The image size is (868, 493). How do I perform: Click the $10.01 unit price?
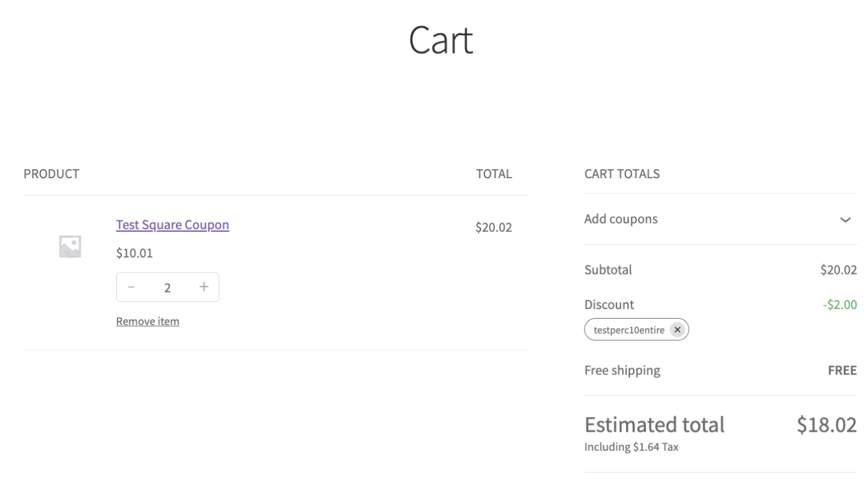[134, 253]
